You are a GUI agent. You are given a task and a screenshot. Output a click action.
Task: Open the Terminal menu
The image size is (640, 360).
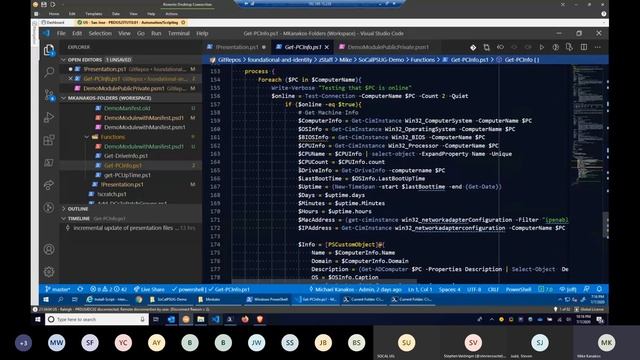[179, 33]
